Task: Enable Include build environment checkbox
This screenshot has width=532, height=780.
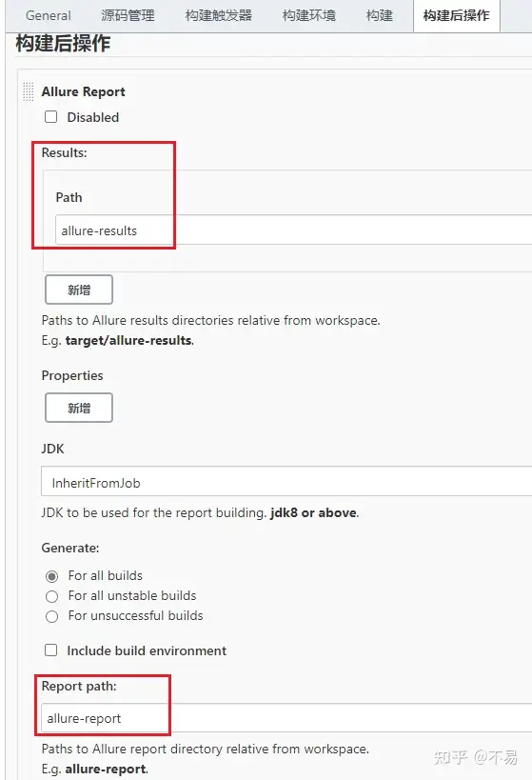Action: [x=51, y=650]
